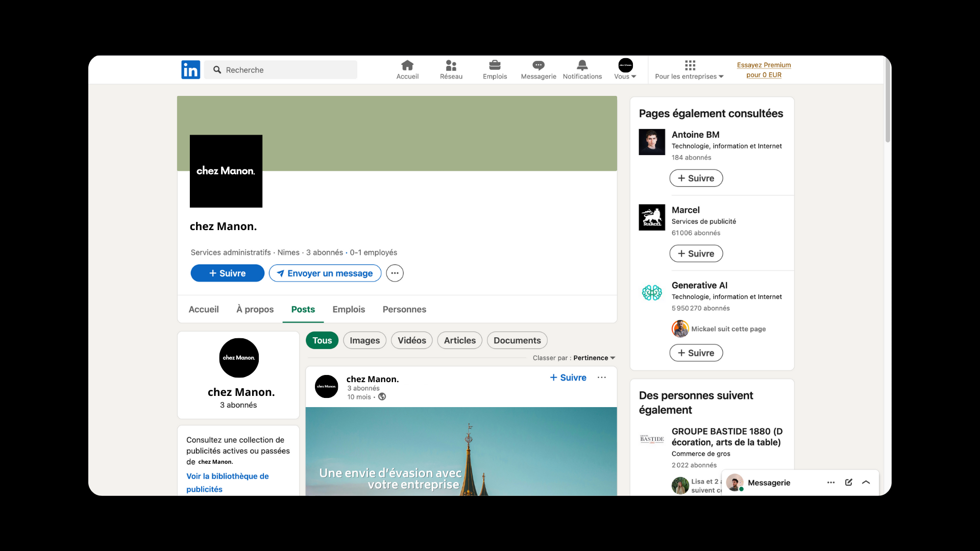This screenshot has height=551, width=980.
Task: Open Emplois briefcase icon in navbar
Action: (x=495, y=70)
